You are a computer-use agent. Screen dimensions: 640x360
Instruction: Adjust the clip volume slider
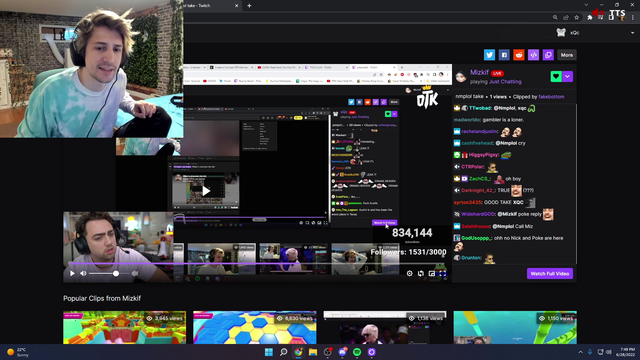point(110,273)
